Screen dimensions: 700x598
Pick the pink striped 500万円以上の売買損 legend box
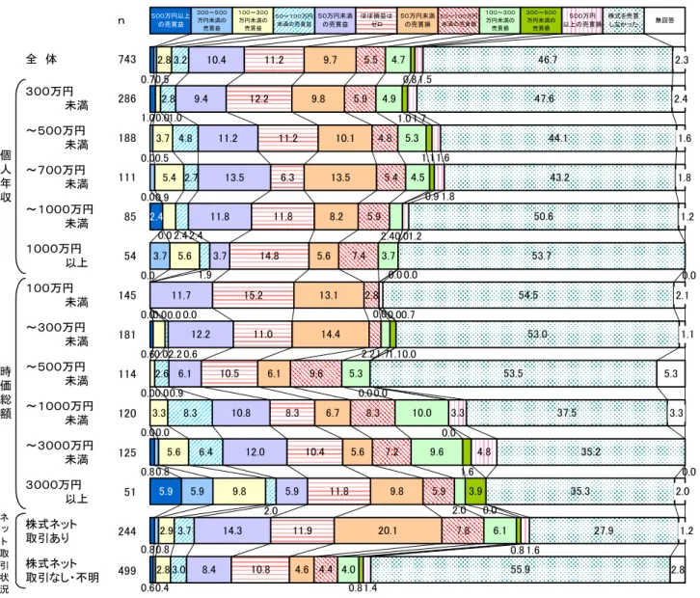click(x=582, y=20)
